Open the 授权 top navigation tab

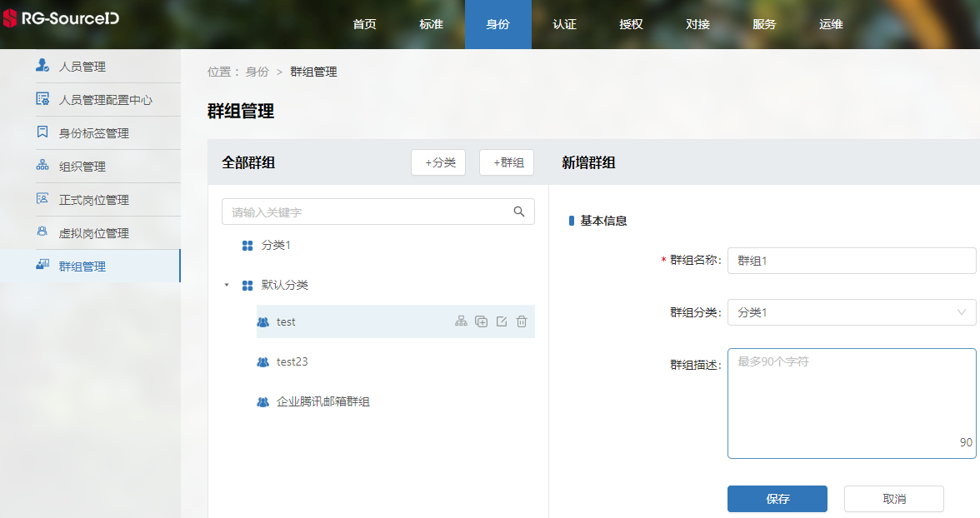632,24
